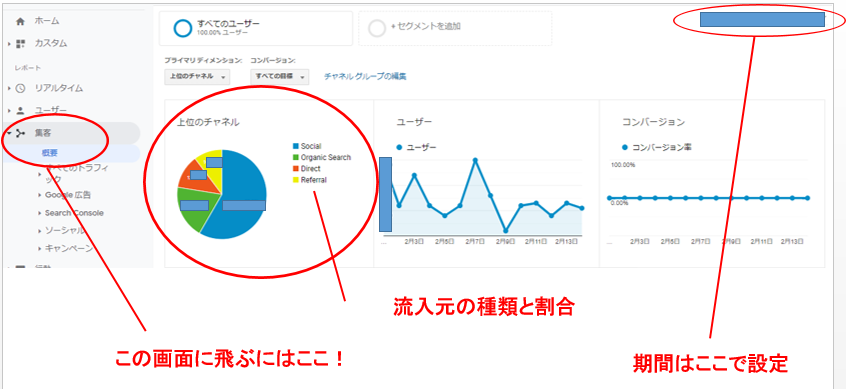
Task: Open the ホーム home icon
Action: (x=21, y=22)
